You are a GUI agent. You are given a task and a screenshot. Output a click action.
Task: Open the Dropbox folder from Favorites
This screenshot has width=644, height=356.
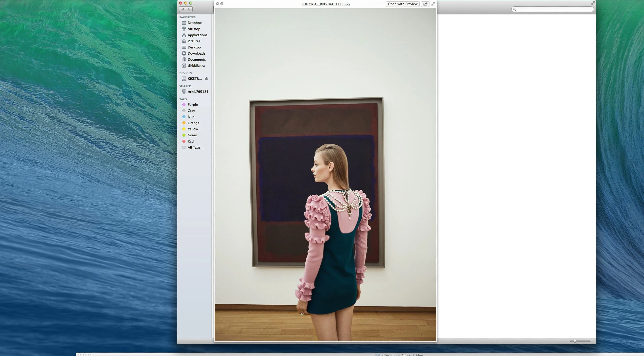[195, 23]
